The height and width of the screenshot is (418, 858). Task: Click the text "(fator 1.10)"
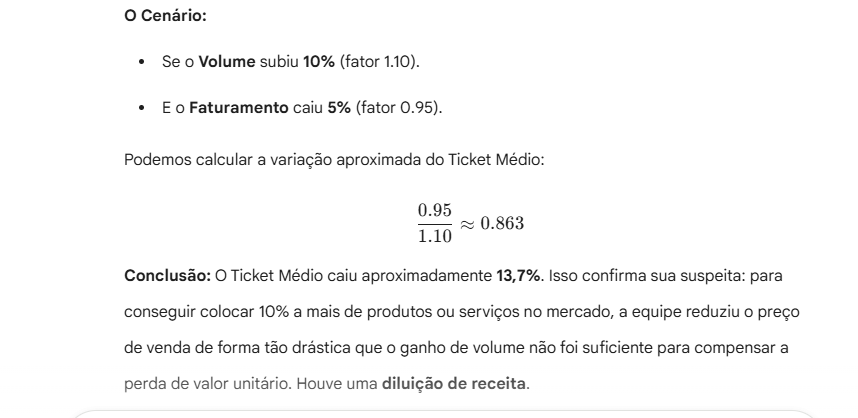(378, 62)
